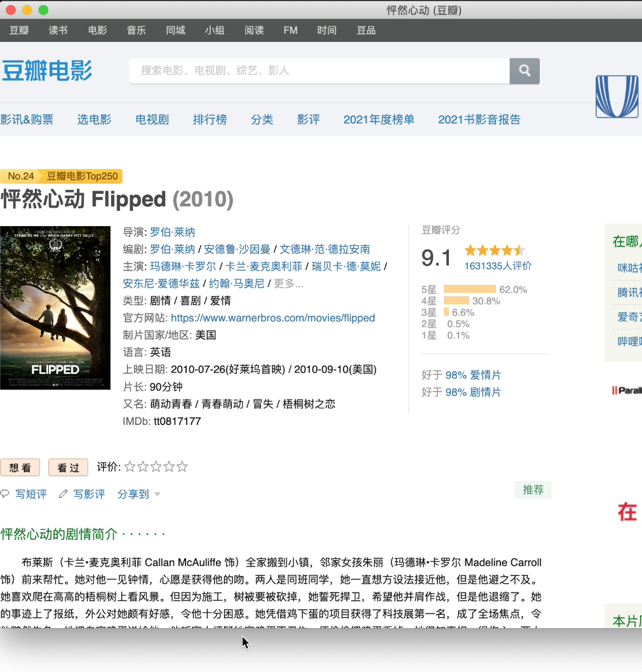Rate one star in 评价
This screenshot has width=642, height=672.
pyautogui.click(x=130, y=467)
